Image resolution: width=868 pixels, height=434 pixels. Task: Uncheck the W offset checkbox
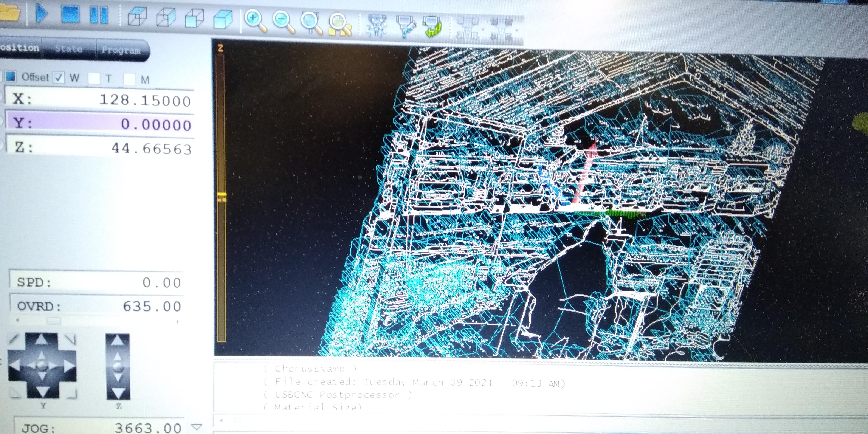[59, 77]
